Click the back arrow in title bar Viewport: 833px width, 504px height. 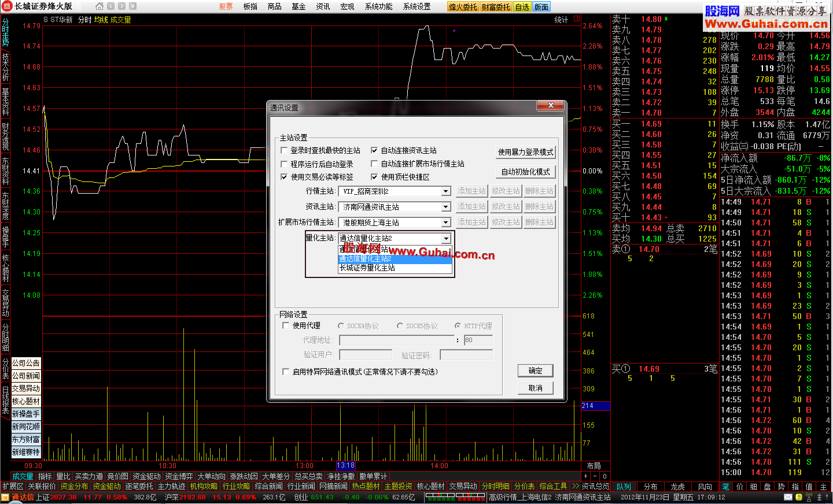click(111, 6)
